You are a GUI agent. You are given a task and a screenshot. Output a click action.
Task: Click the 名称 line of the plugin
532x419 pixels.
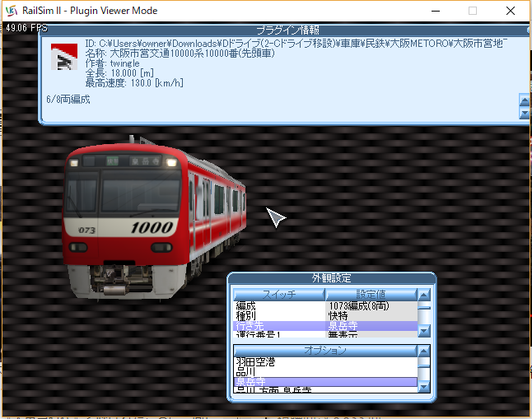[180, 54]
